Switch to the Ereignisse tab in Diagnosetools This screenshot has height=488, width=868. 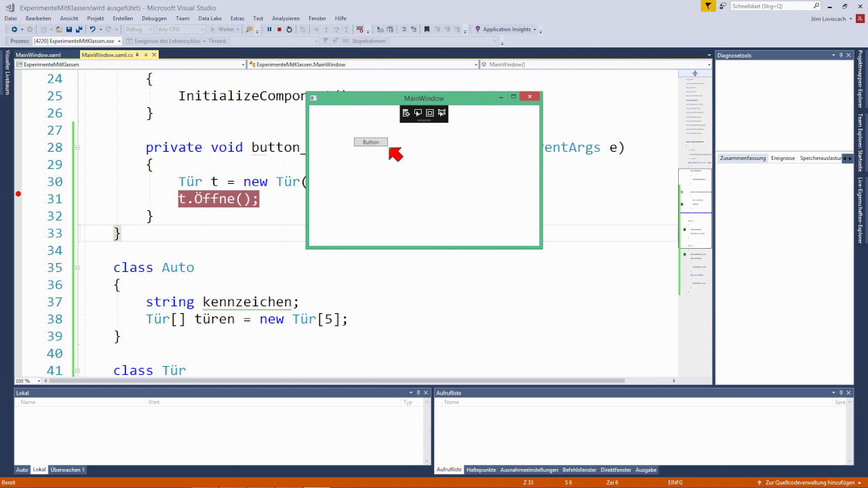point(783,158)
